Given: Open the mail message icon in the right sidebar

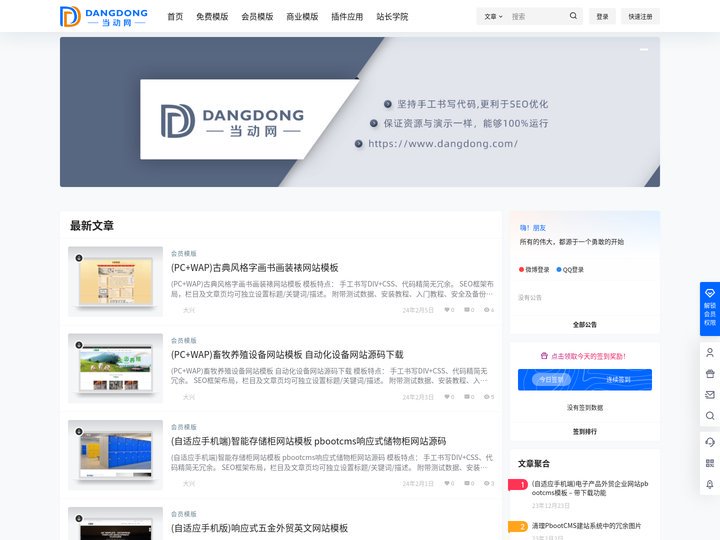Looking at the screenshot, I should pos(709,395).
